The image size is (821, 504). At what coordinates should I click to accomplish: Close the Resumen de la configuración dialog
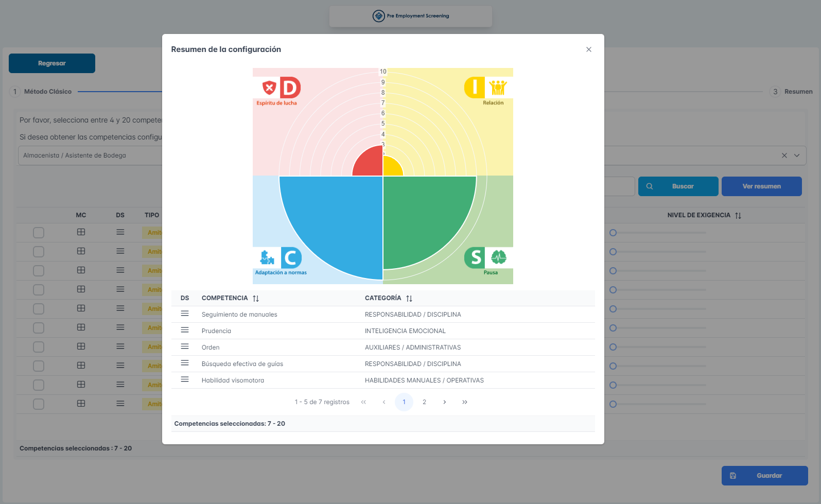click(x=589, y=49)
